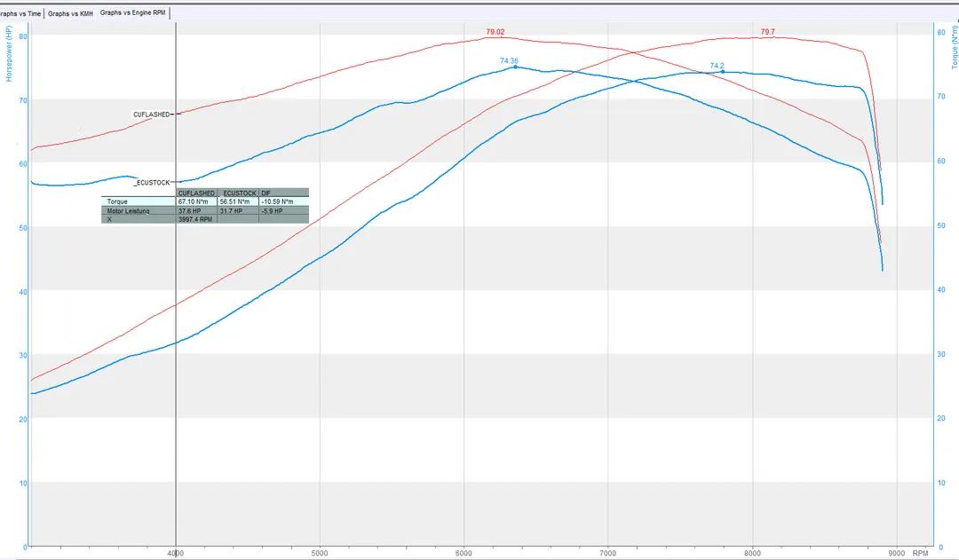This screenshot has height=560, width=959.
Task: Click the 74.36 blue peak marker dot
Action: click(x=515, y=67)
